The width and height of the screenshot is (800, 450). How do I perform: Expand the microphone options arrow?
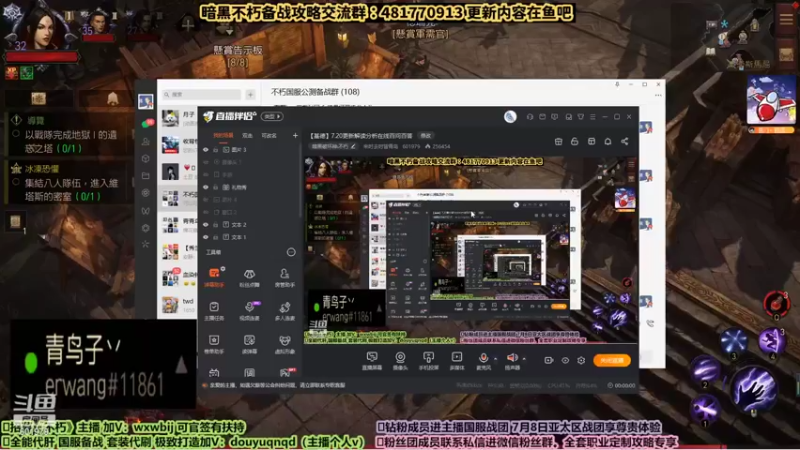point(495,359)
